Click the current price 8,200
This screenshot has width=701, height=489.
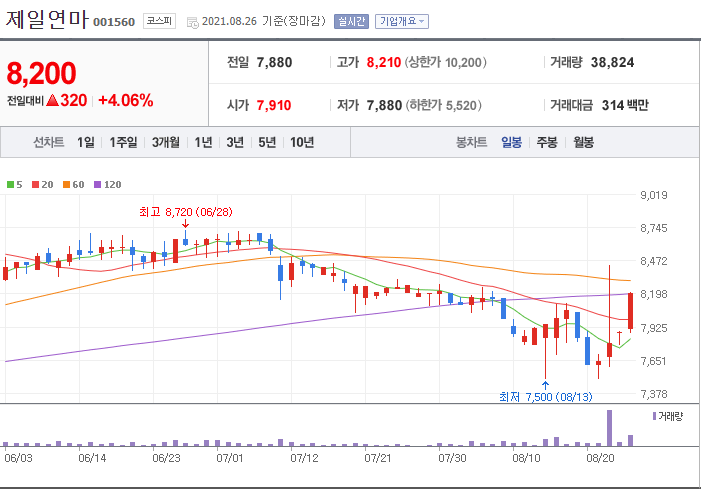(x=41, y=73)
